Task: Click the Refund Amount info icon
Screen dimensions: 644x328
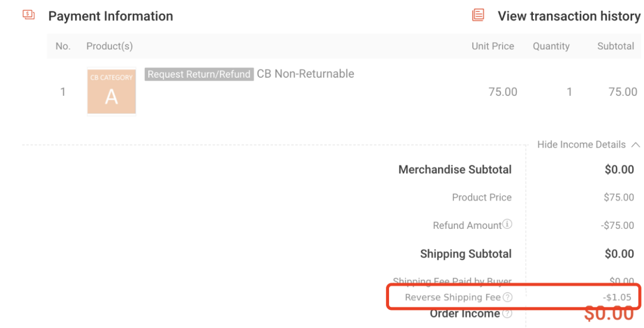Action: coord(507,224)
